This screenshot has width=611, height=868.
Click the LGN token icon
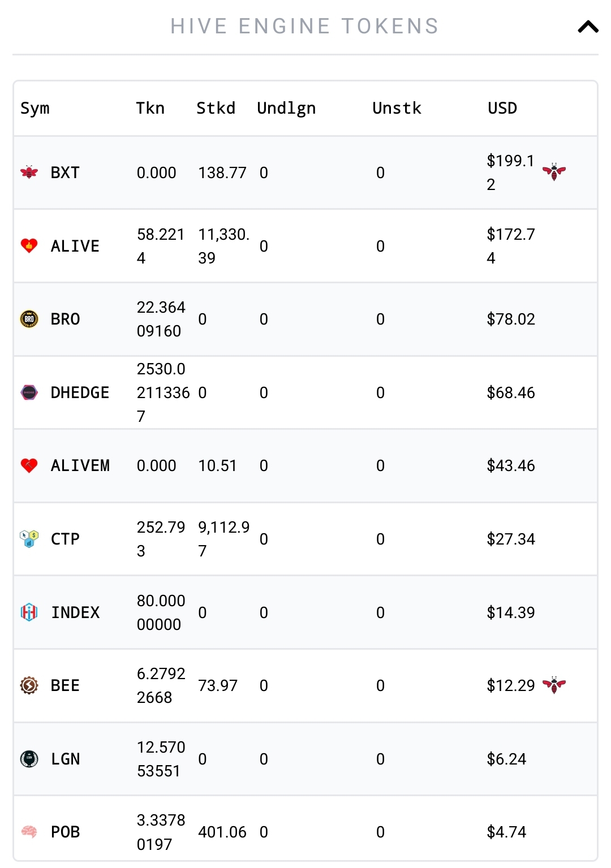(29, 758)
